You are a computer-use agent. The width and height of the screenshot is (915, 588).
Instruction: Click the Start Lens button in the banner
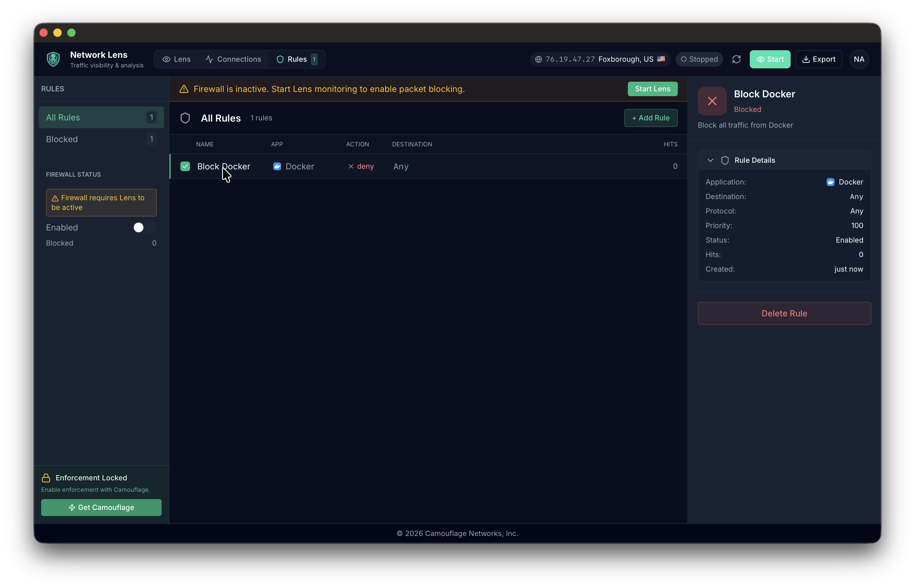653,89
